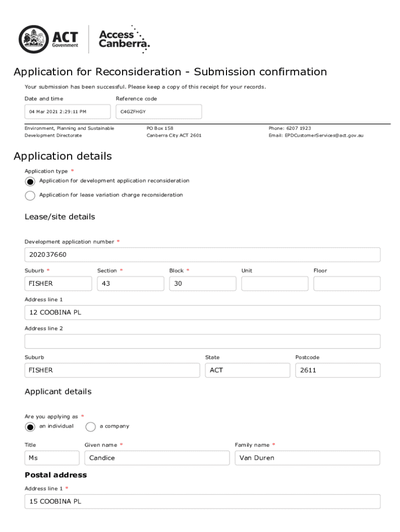The width and height of the screenshot is (400, 532).
Task: Click the ACT Government crest logo
Action: (x=34, y=39)
